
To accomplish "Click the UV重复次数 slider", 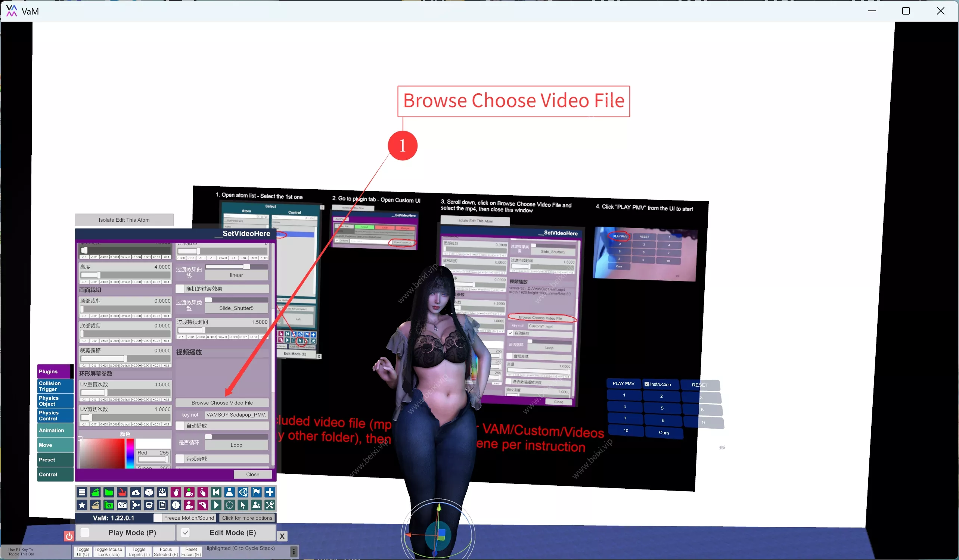I will [x=125, y=393].
